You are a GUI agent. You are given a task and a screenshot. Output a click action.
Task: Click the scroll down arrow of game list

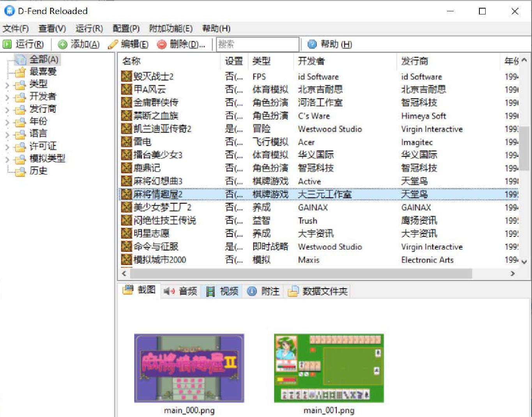524,262
